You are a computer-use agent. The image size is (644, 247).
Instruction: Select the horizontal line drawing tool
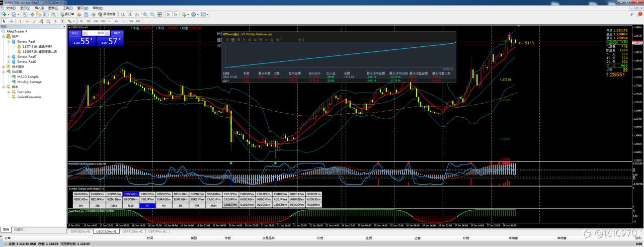[27, 21]
